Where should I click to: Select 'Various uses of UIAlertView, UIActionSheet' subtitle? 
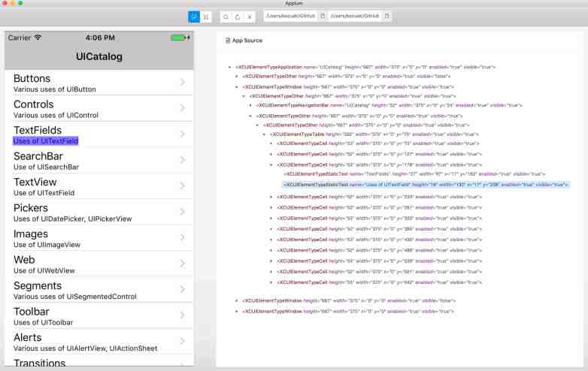[86, 348]
